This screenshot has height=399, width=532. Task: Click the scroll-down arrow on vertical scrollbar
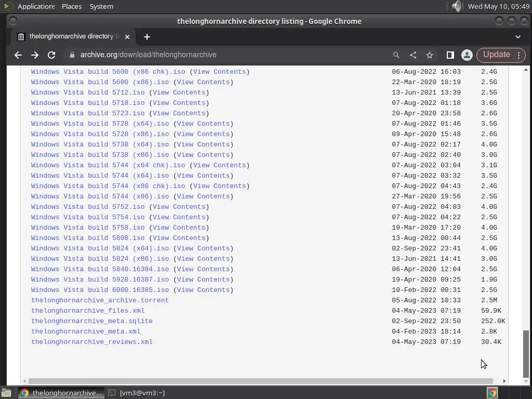coord(526,381)
